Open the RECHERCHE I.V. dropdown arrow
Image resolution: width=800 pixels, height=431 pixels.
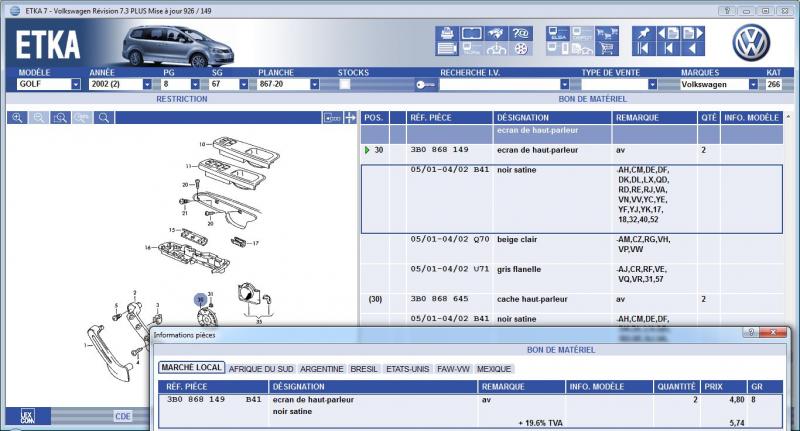point(564,84)
